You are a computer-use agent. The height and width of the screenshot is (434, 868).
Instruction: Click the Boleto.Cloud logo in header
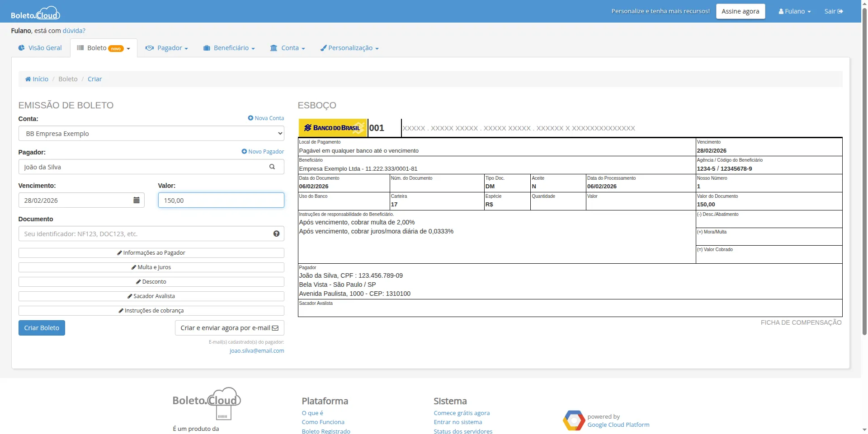pos(35,13)
